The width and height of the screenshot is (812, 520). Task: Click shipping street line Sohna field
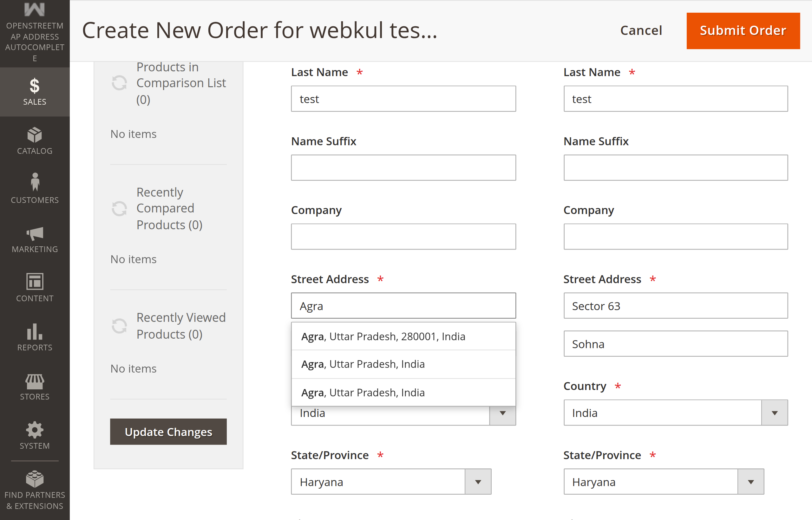[x=676, y=344]
